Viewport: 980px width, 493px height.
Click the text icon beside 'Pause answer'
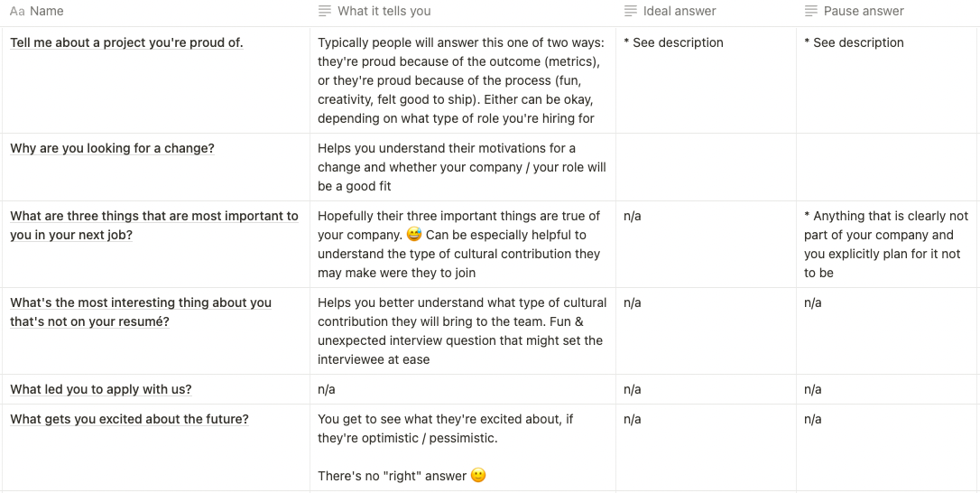tap(811, 12)
